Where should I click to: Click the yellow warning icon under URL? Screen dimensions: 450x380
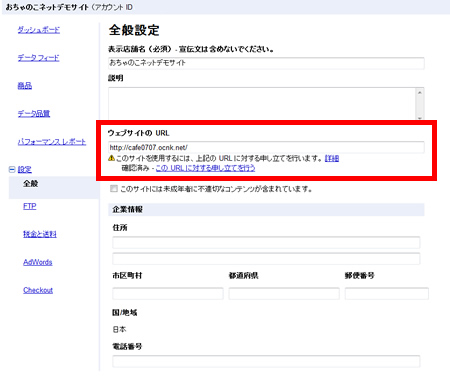112,158
